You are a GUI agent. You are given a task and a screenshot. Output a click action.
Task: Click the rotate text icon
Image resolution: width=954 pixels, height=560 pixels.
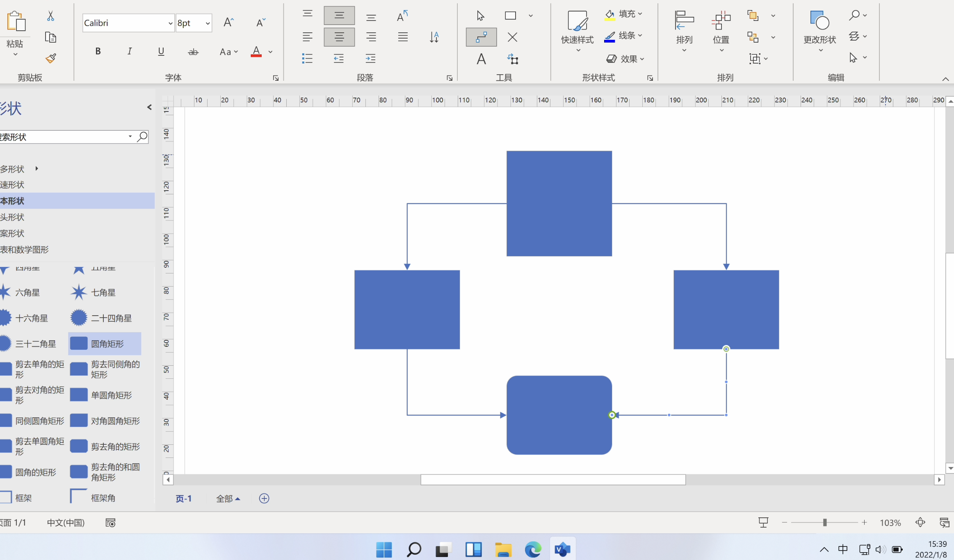[403, 16]
